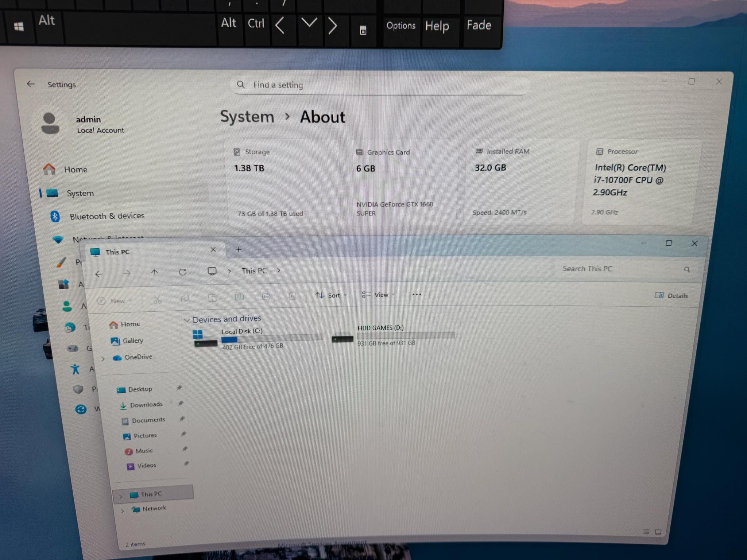
Task: Focus the Search This PC box
Action: pos(626,269)
